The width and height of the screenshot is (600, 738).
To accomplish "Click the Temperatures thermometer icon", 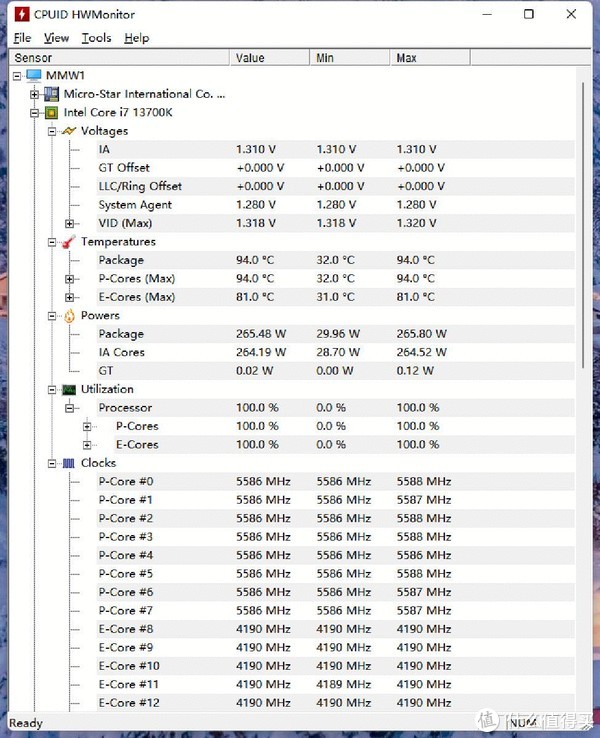I will click(69, 241).
